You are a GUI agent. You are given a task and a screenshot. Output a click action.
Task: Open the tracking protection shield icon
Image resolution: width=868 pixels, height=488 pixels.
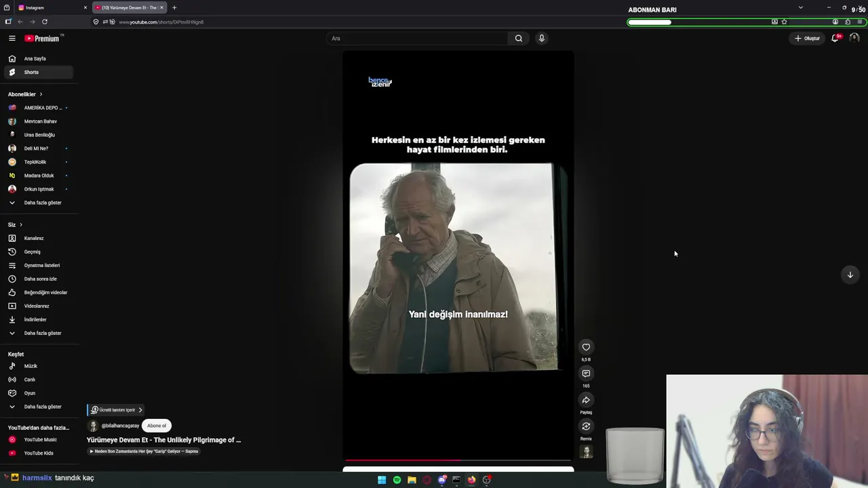pyautogui.click(x=96, y=22)
